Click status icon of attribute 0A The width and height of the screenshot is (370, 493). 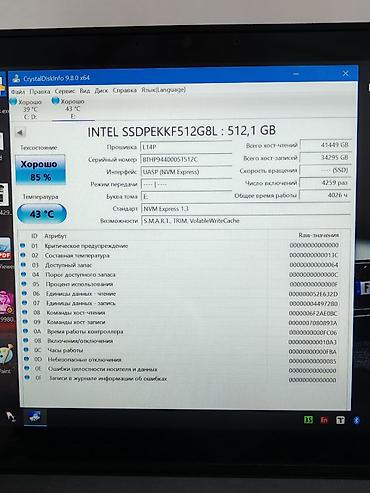click(25, 331)
